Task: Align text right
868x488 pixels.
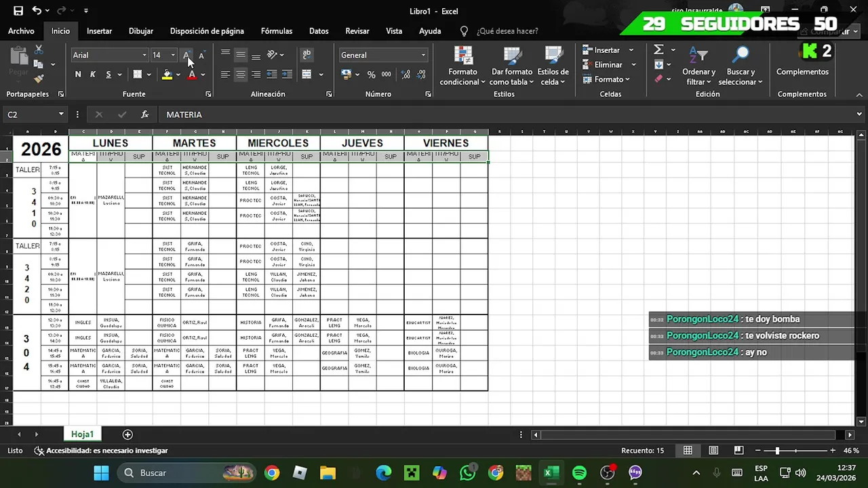Action: click(x=256, y=75)
